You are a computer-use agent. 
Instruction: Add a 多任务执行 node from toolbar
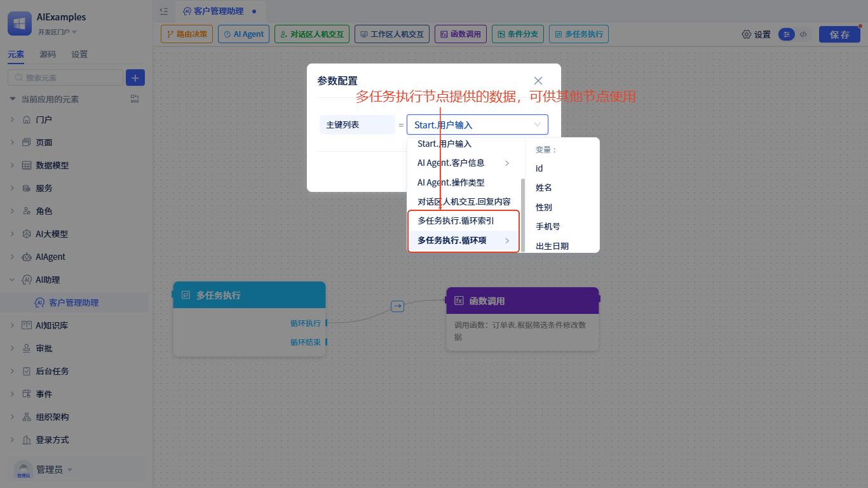[579, 34]
